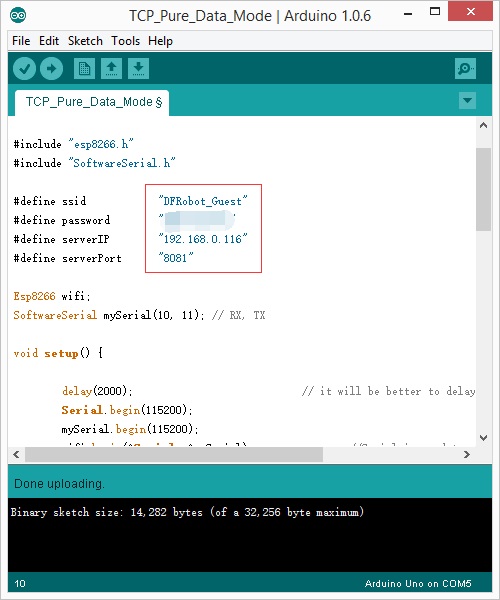This screenshot has height=600, width=500.
Task: Click the Arduino logo in title bar
Action: (18, 15)
